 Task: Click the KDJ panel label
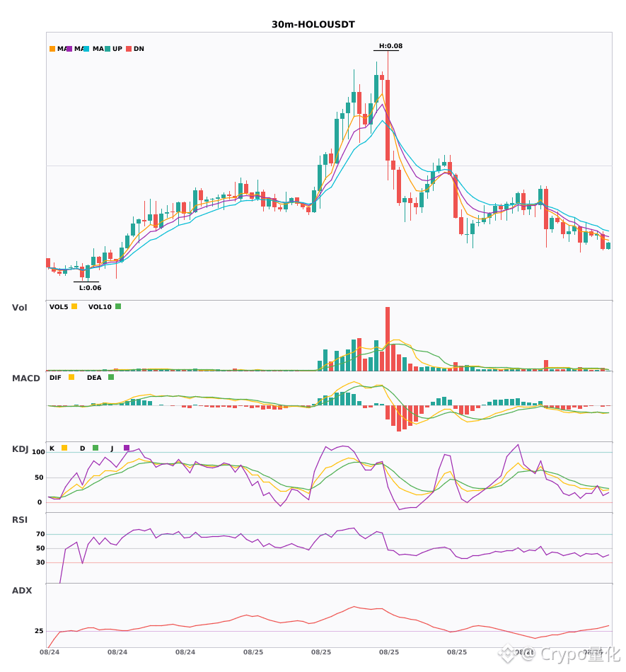(x=20, y=449)
